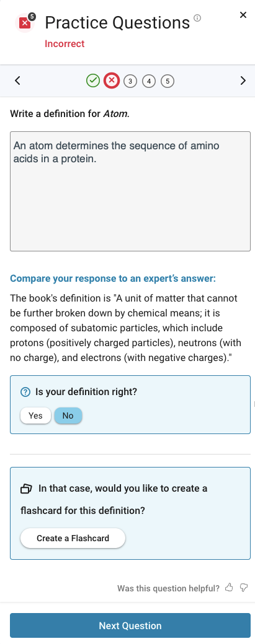Screen dimensions: 255x644
Task: Create a Flashcard for this definition
Action: pos(73,538)
